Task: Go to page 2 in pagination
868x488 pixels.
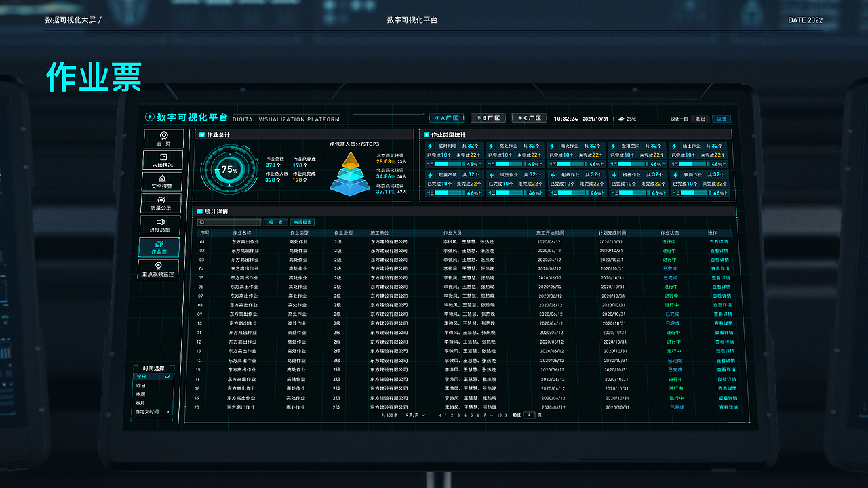Action: [x=452, y=415]
